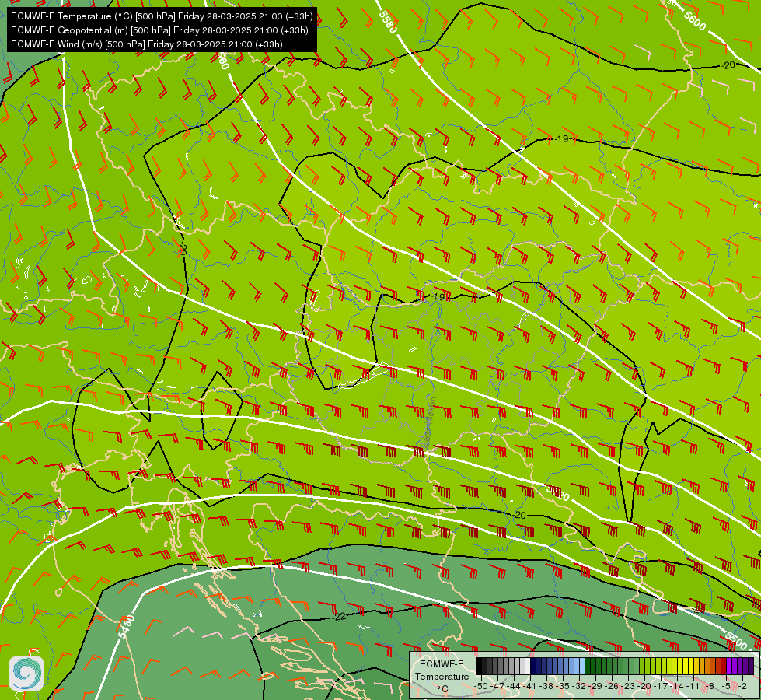Click the -19 isotherm label in upper map

pyautogui.click(x=561, y=139)
